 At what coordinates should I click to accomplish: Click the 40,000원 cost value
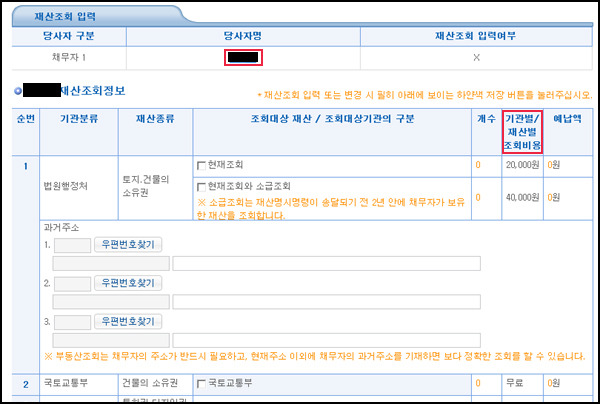coord(522,198)
